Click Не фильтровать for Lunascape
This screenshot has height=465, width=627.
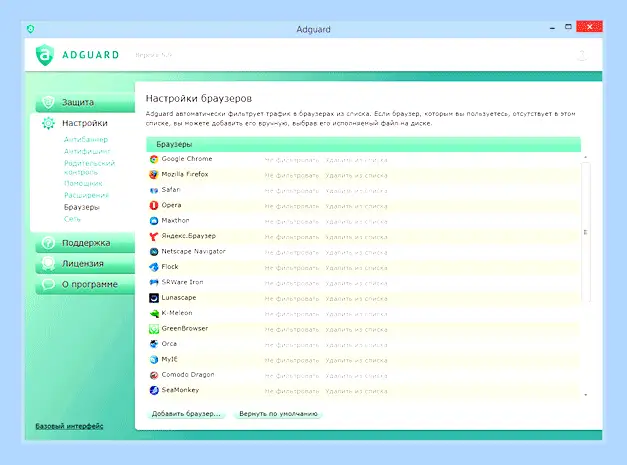click(x=292, y=299)
